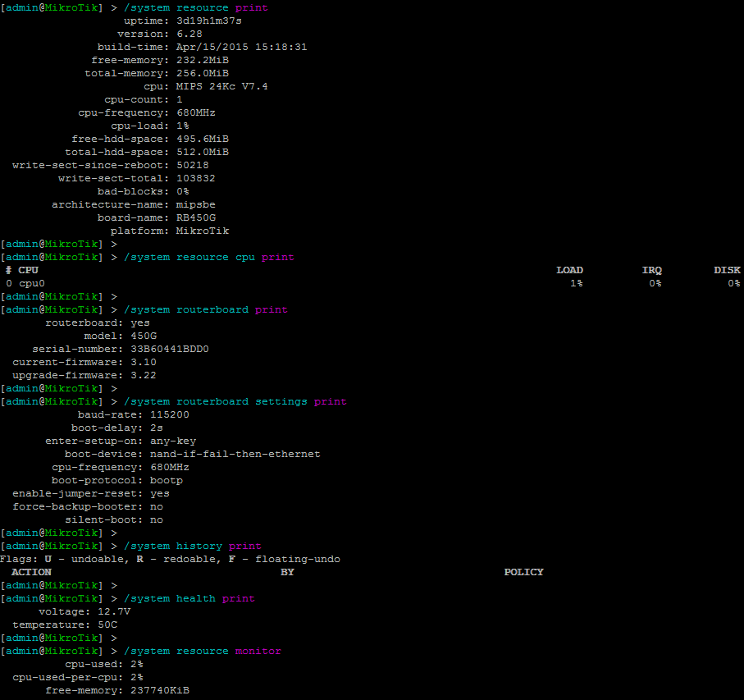Image resolution: width=744 pixels, height=700 pixels.
Task: Click write-sect-since-reboot value 50218
Action: [x=193, y=165]
